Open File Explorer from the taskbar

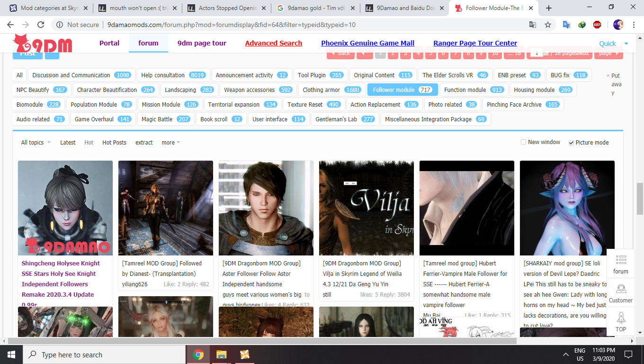[221, 355]
